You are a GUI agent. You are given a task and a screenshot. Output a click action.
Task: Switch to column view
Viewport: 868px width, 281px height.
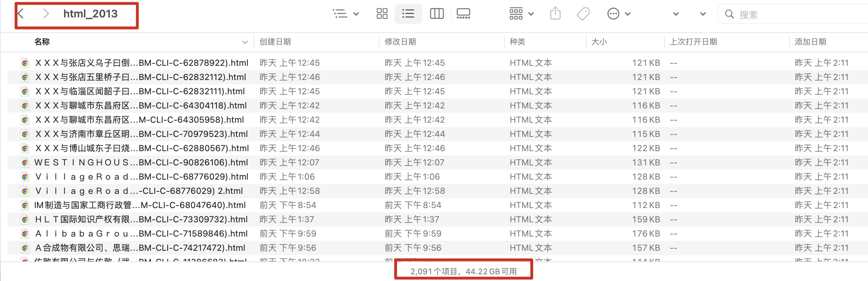tap(436, 14)
